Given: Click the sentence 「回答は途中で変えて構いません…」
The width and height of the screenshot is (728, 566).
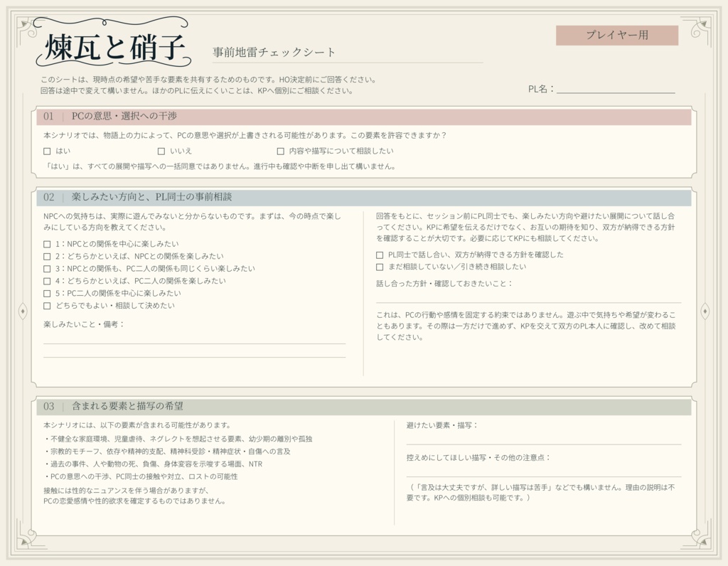Looking at the screenshot, I should [x=197, y=90].
